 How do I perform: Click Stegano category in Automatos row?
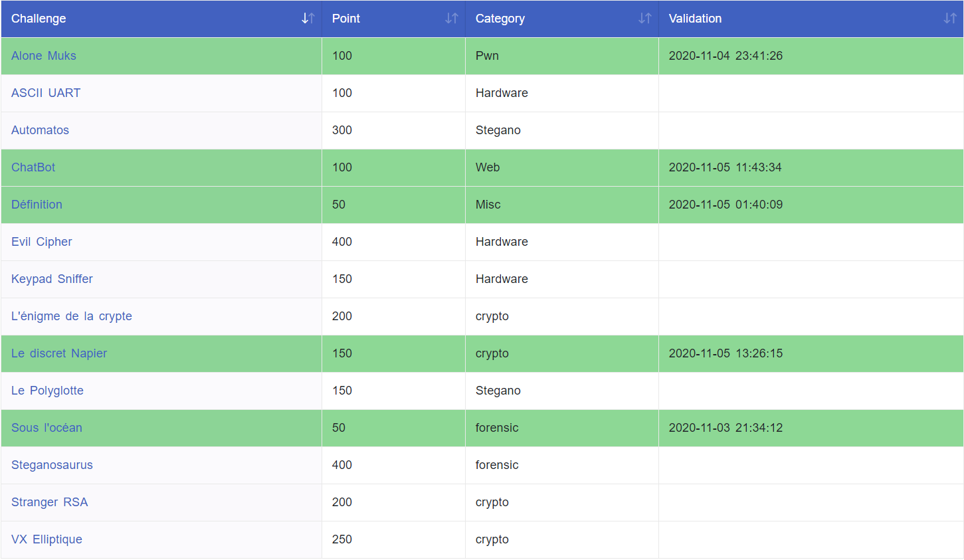click(x=498, y=130)
